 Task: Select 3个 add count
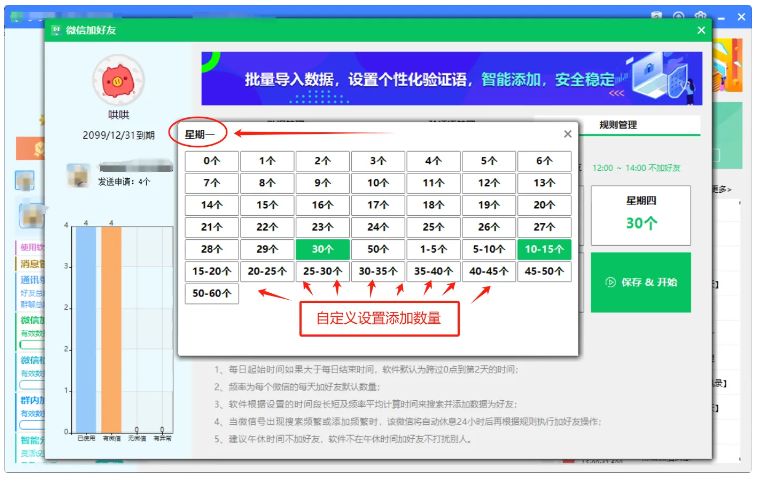click(x=378, y=161)
